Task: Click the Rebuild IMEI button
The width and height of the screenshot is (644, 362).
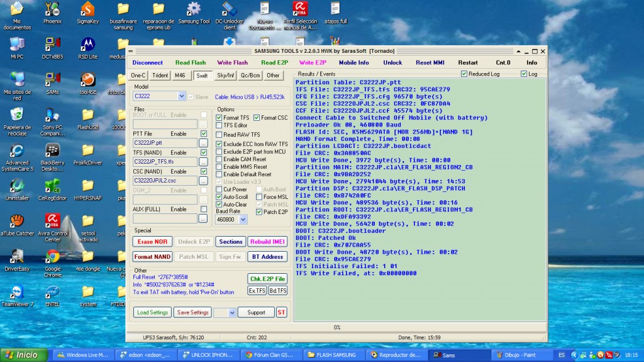Action: [x=267, y=242]
